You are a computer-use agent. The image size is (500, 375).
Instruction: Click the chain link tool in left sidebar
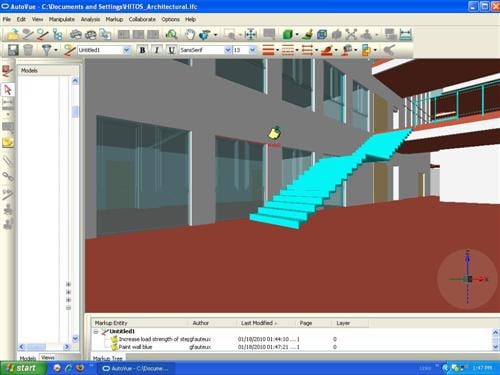pyautogui.click(x=8, y=177)
